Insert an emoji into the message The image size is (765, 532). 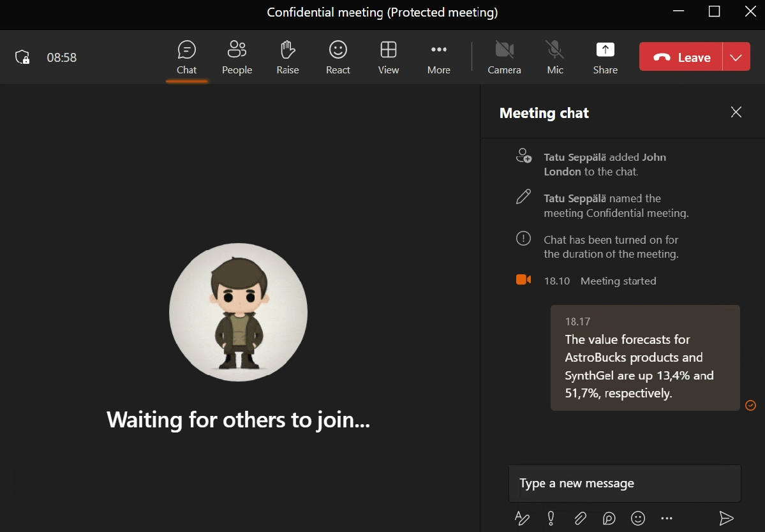click(x=637, y=518)
